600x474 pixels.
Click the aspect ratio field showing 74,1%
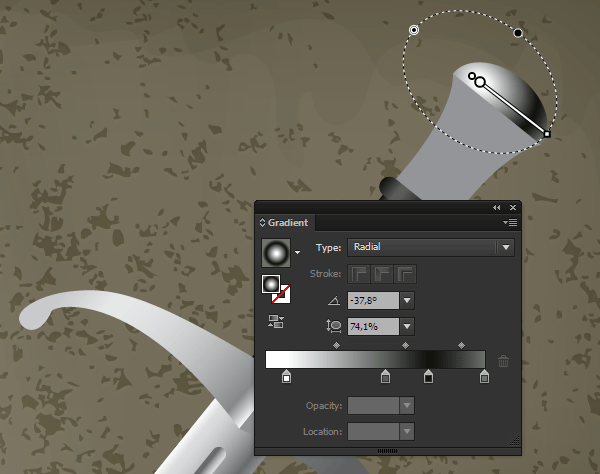coord(373,327)
